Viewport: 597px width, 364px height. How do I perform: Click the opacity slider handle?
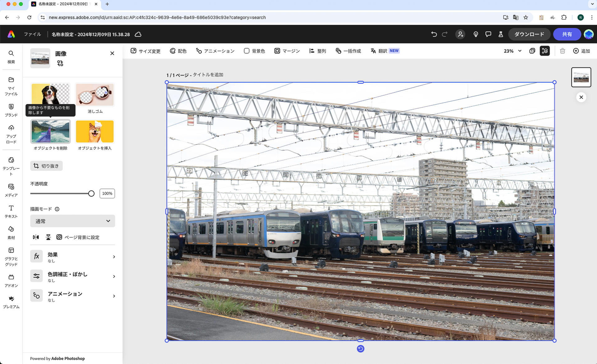[91, 193]
